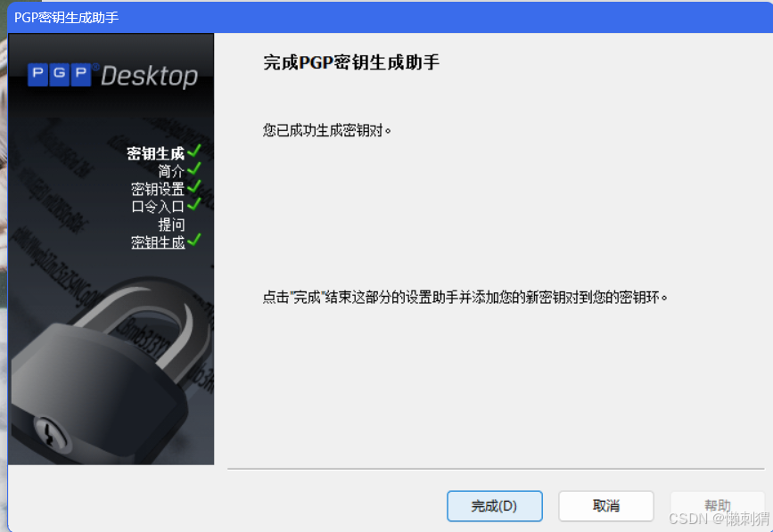Select the 简介 step in sidebar
This screenshot has height=532, width=773.
point(171,171)
